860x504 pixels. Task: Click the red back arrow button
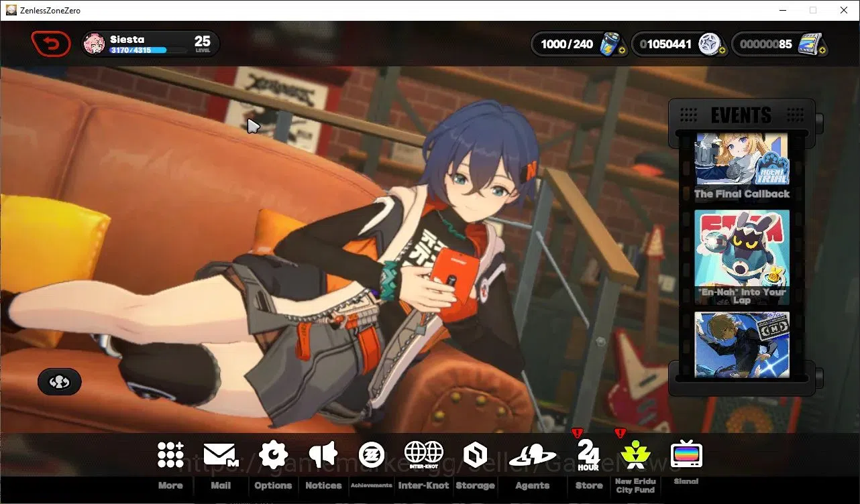(51, 44)
